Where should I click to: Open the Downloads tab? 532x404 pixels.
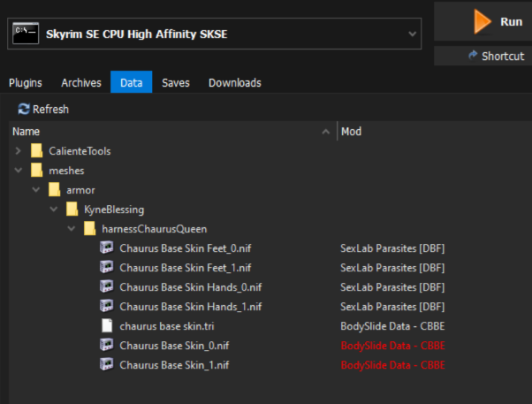point(235,83)
